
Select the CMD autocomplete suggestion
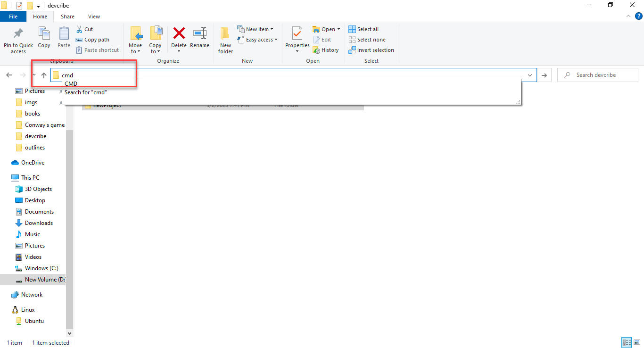pyautogui.click(x=71, y=84)
